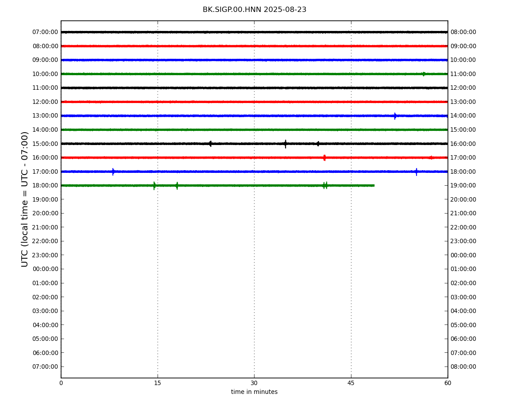The height and width of the screenshot is (420, 509).
Task: Click the spike on blue 13:00:00 trace
Action: pos(395,116)
